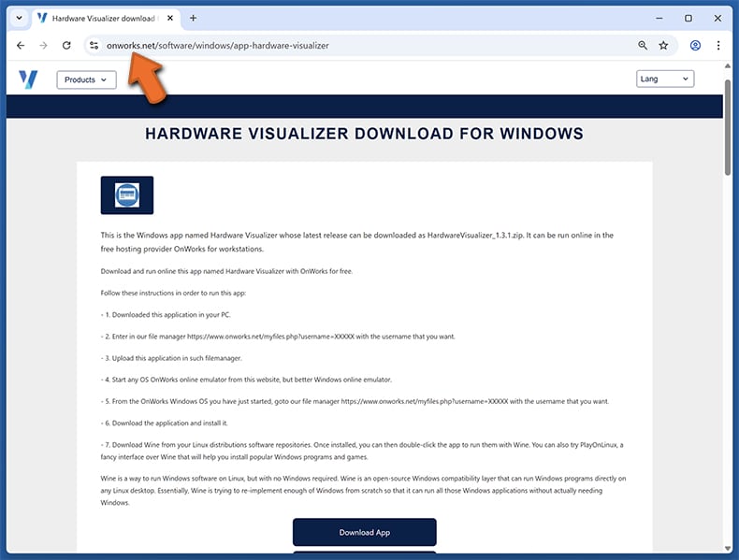Screen dimensions: 739x560
Task: Minimize the browser window
Action: point(659,18)
